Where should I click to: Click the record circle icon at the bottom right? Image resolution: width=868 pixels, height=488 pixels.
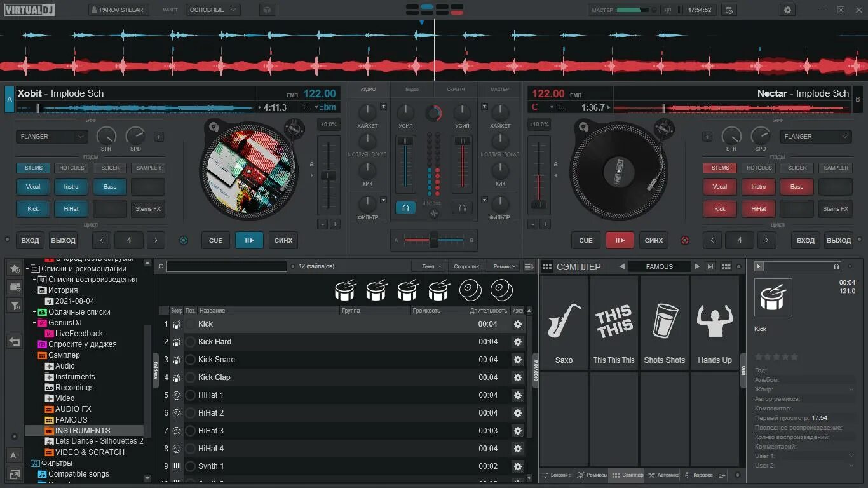pyautogui.click(x=738, y=475)
